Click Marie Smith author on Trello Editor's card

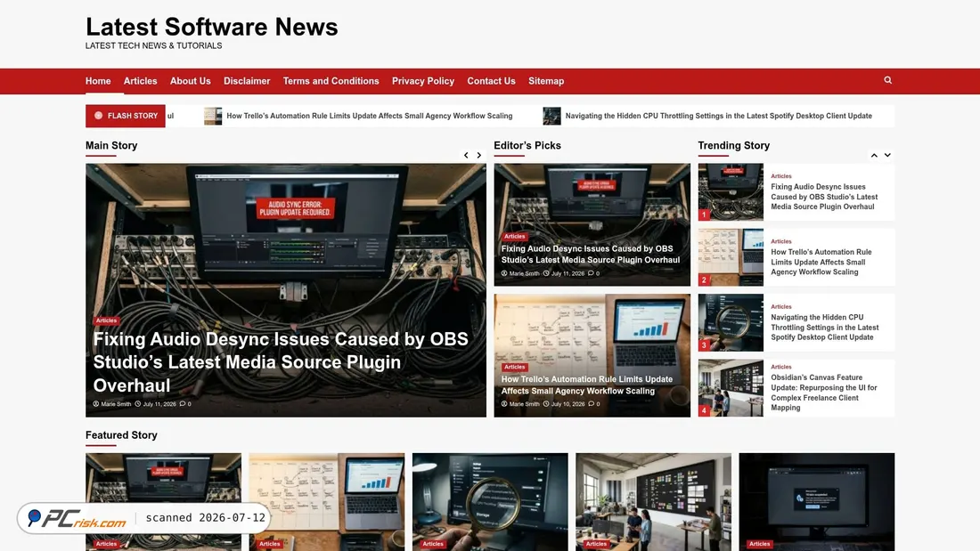point(524,404)
